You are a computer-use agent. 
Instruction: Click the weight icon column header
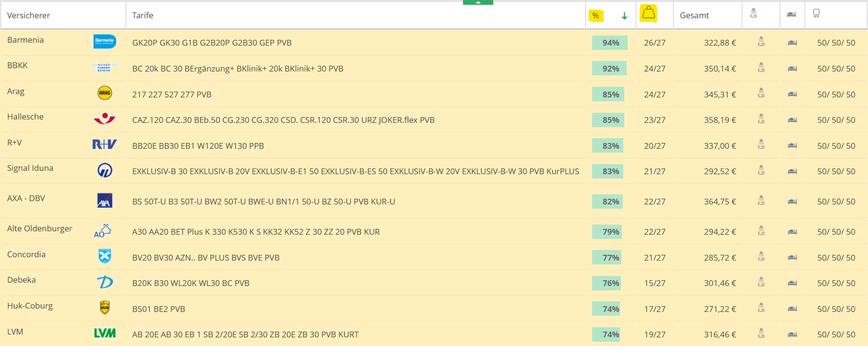point(648,13)
